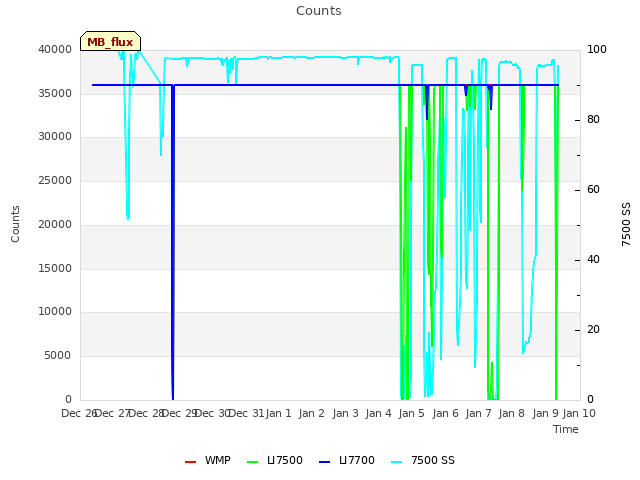The height and width of the screenshot is (480, 640).
Task: Click the right 7500 SS axis label
Action: point(626,224)
